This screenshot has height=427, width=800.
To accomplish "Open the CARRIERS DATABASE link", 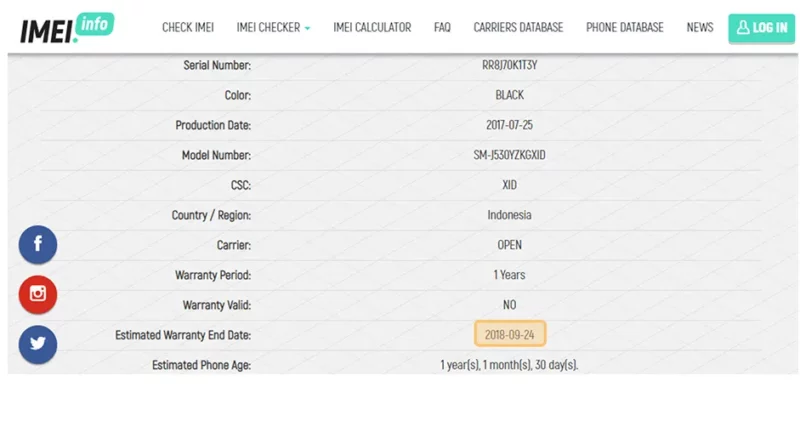I will 518,28.
